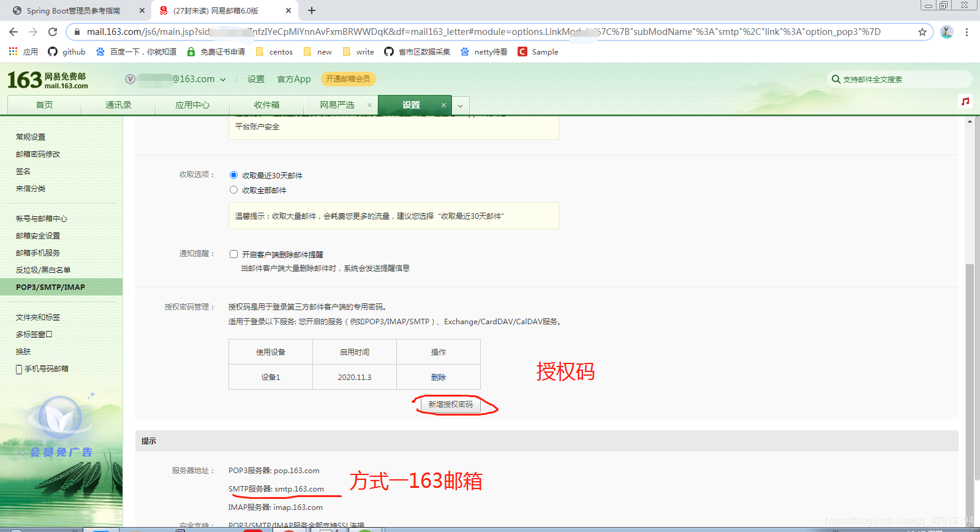Close the Spring Boot browser tab
The height and width of the screenshot is (532, 980).
tap(142, 10)
